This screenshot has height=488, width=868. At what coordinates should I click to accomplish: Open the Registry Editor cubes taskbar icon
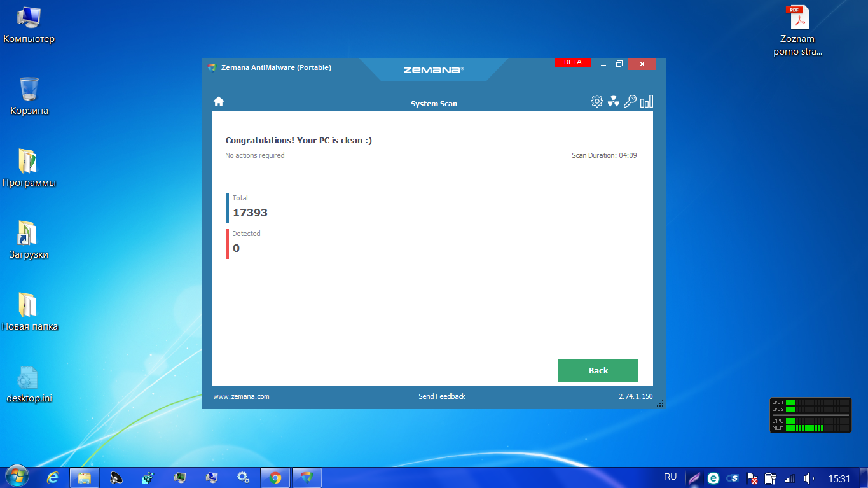[148, 477]
